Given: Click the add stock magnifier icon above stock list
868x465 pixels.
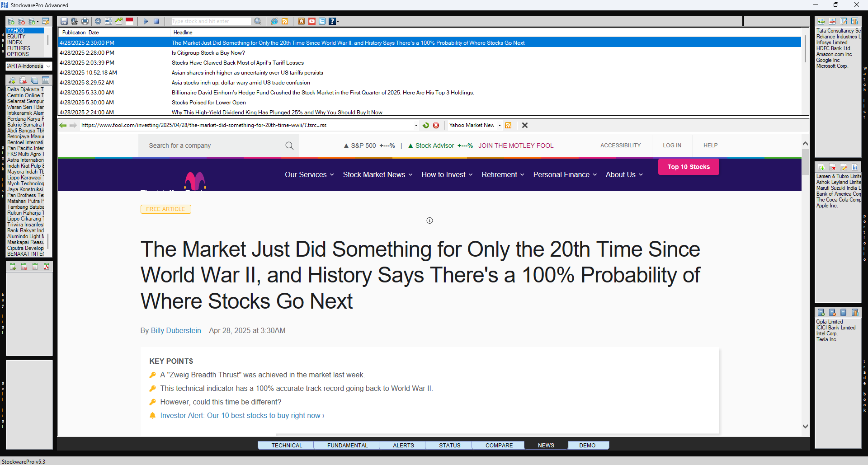Looking at the screenshot, I should point(12,80).
